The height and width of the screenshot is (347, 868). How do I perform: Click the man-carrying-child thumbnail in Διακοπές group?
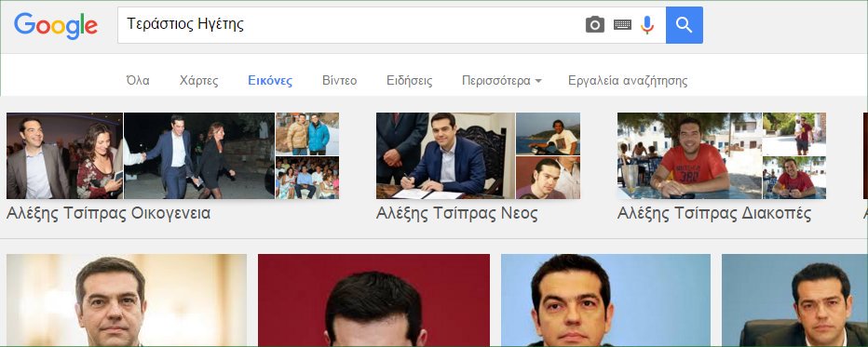point(794,134)
